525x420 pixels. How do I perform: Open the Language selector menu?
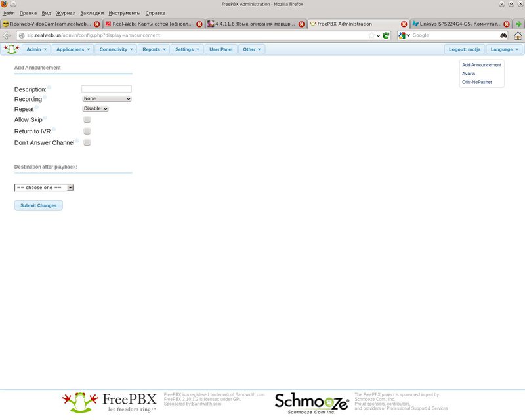(504, 49)
